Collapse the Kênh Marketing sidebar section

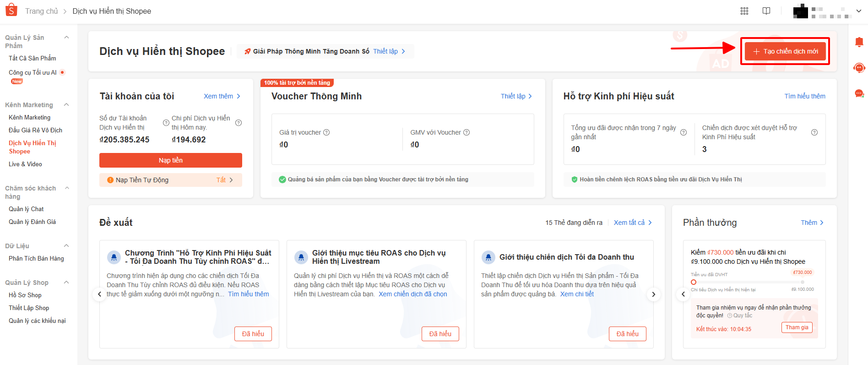tap(66, 105)
